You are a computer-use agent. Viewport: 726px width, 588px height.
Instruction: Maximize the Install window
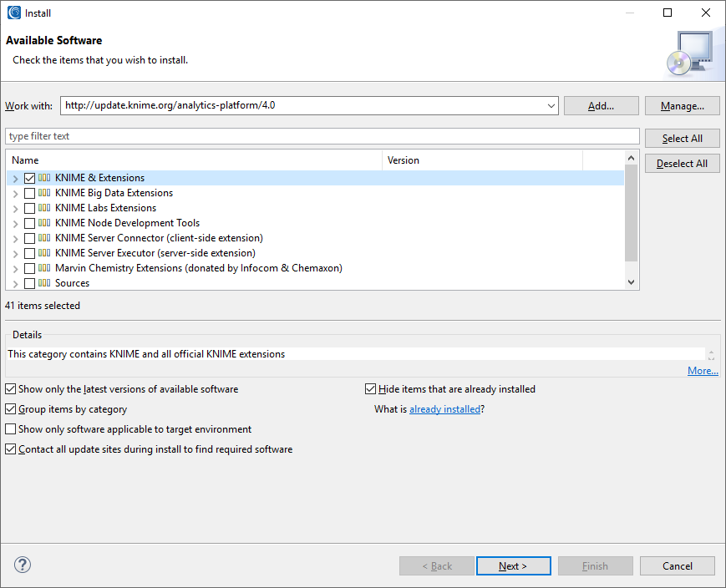[668, 13]
